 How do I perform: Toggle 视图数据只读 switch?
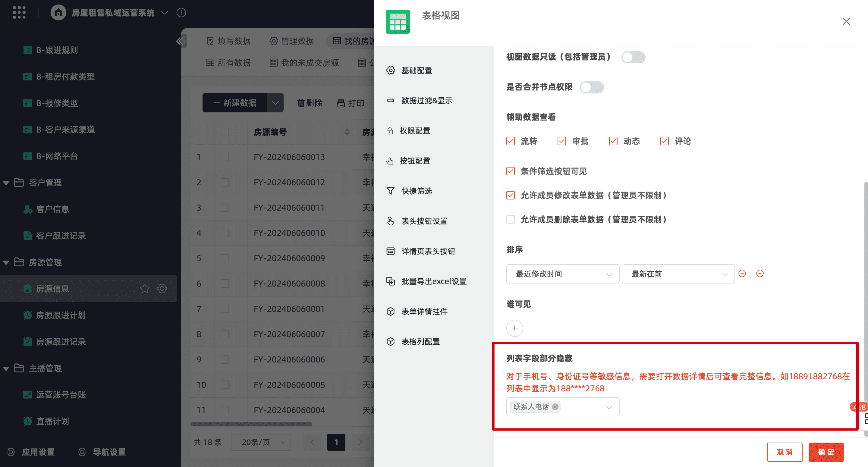(x=633, y=57)
